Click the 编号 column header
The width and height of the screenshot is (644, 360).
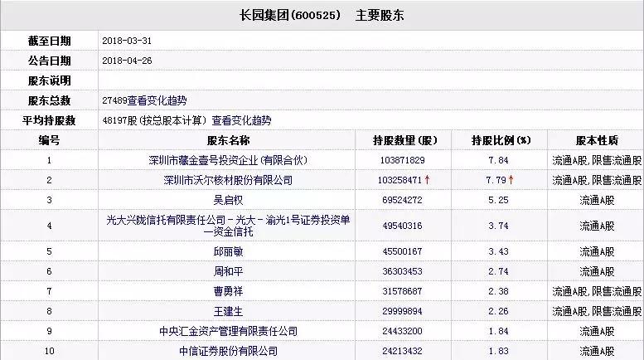(49, 140)
